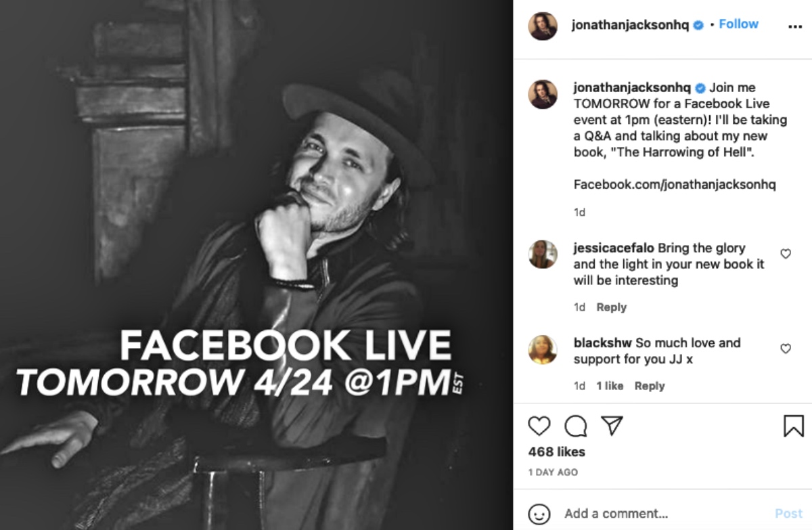Like jessicacefalo's comment
This screenshot has height=530, width=812.
(786, 254)
